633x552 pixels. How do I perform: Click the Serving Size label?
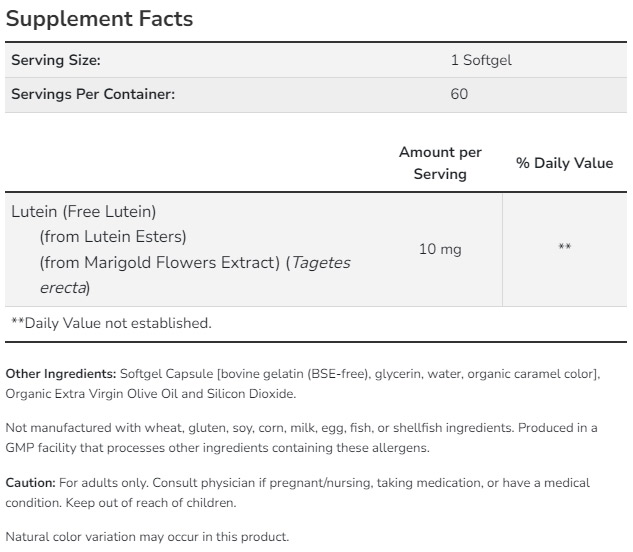coord(56,60)
